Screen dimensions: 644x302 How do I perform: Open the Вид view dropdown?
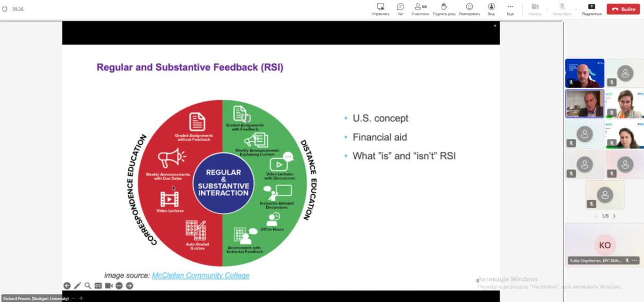(x=491, y=9)
